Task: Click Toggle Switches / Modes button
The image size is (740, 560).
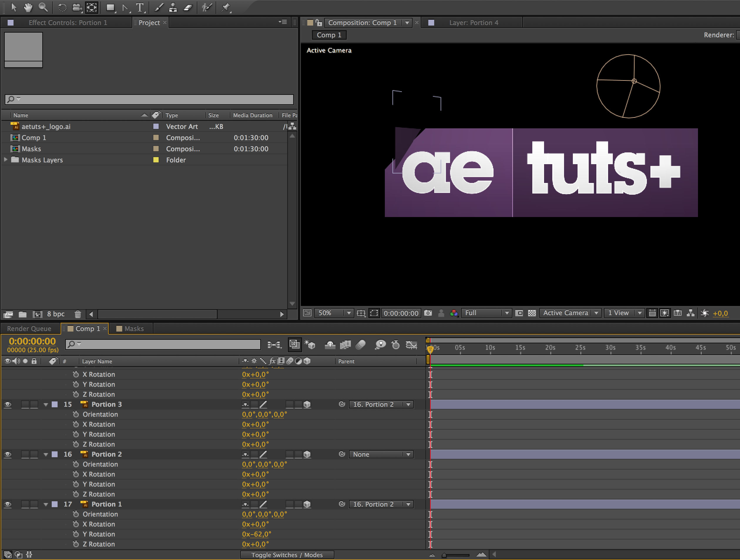Action: 287,555
